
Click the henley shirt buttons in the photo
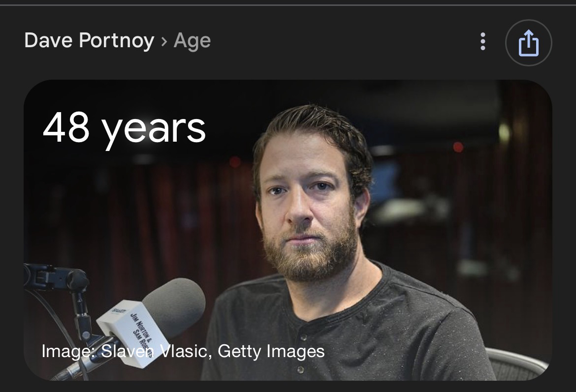coord(302,352)
